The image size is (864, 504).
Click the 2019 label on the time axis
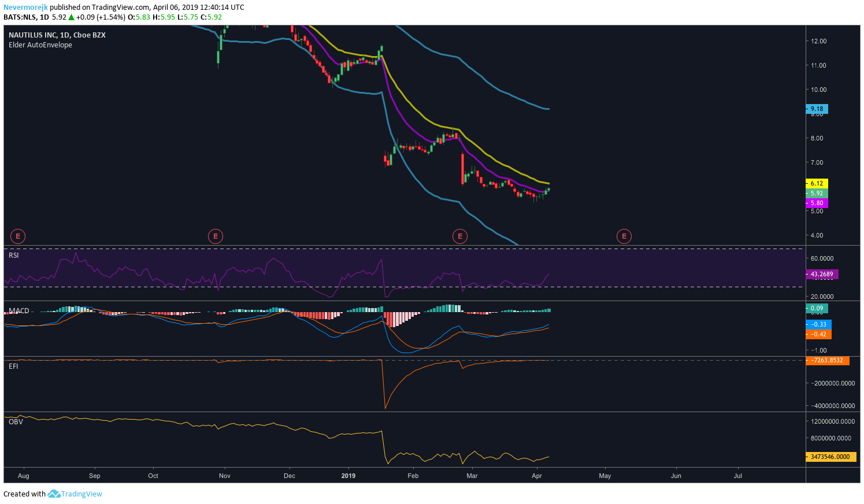(x=348, y=476)
